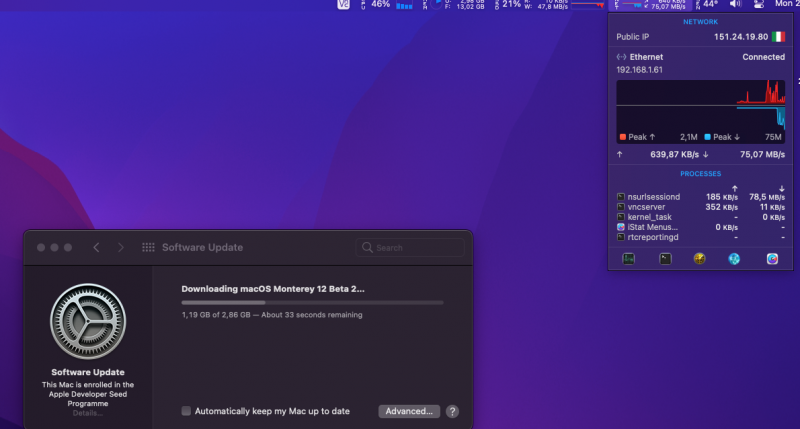The height and width of the screenshot is (429, 800).
Task: Click the Ethernet interface icon
Action: 621,57
